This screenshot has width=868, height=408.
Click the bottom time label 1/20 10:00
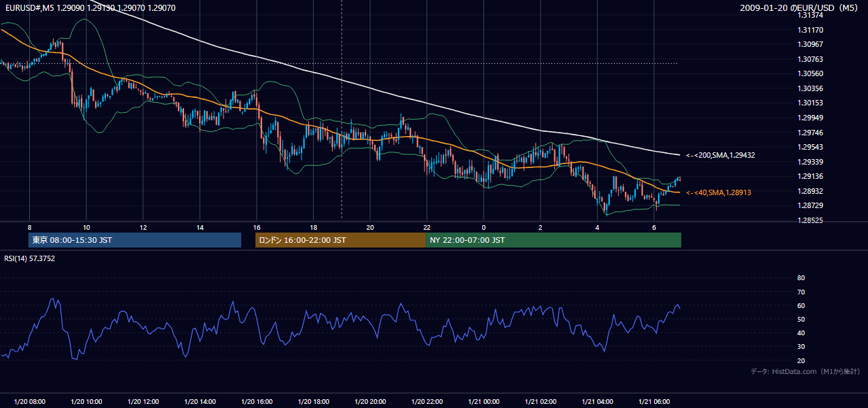(x=86, y=402)
